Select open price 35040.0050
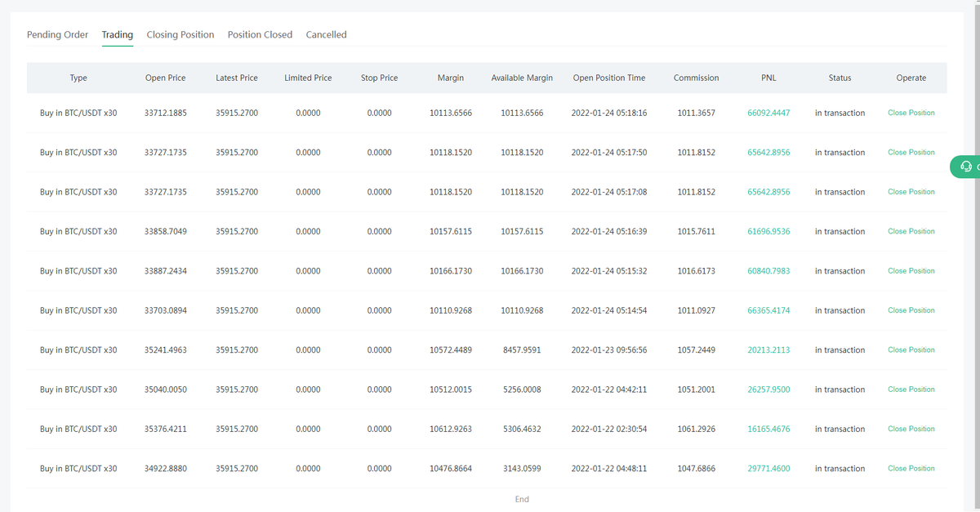The height and width of the screenshot is (512, 980). pyautogui.click(x=166, y=390)
